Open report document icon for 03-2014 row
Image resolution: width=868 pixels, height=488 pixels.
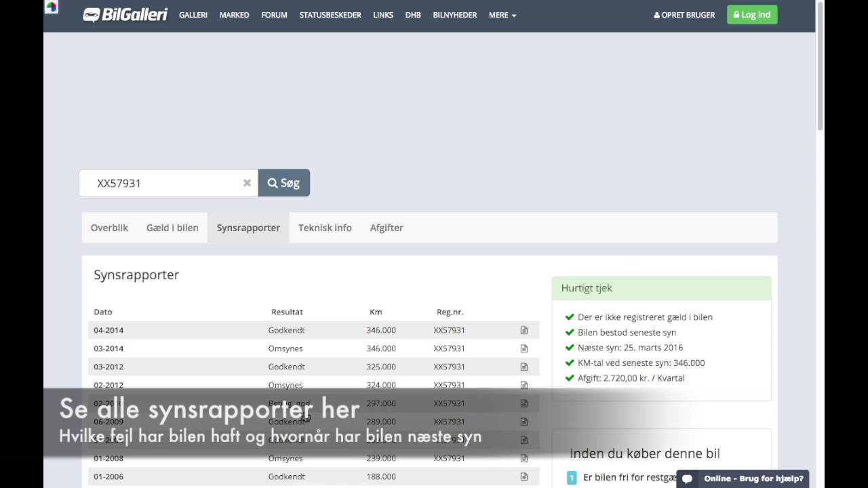[x=524, y=348]
